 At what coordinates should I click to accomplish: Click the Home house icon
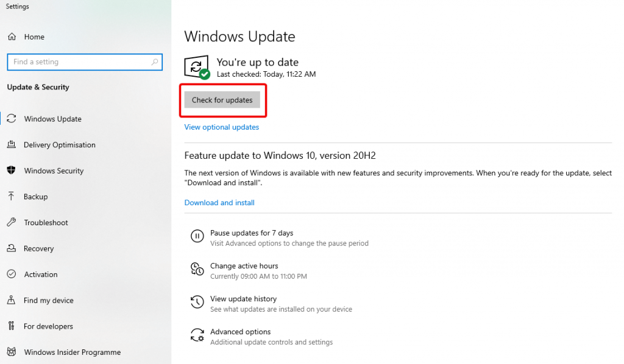[x=12, y=37]
